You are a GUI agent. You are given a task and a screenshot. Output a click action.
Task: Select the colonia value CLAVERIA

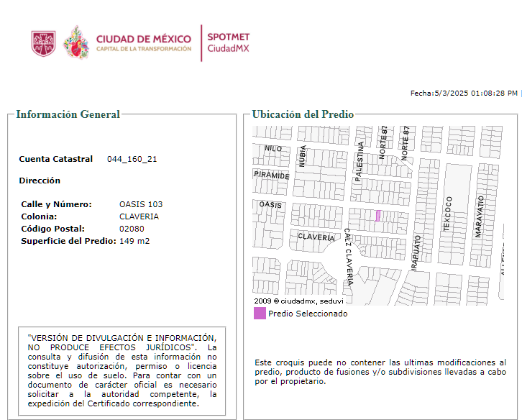tap(139, 216)
